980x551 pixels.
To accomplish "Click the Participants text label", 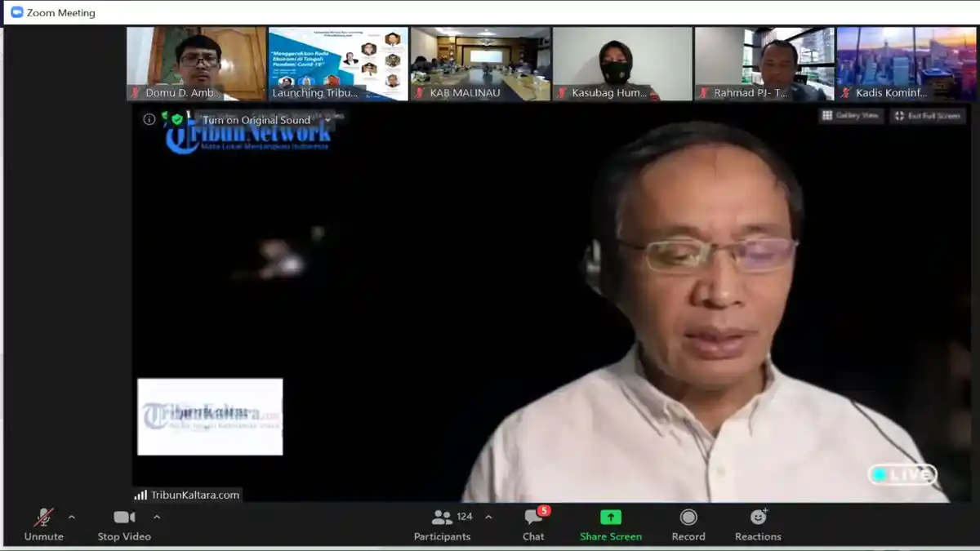I will click(x=442, y=536).
